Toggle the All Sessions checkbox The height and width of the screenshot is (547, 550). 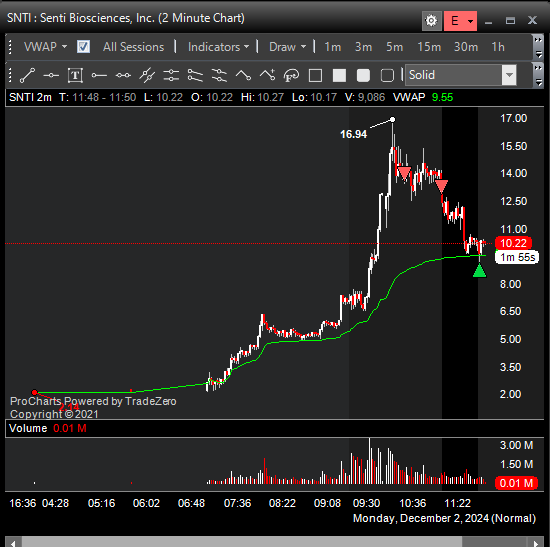83,47
